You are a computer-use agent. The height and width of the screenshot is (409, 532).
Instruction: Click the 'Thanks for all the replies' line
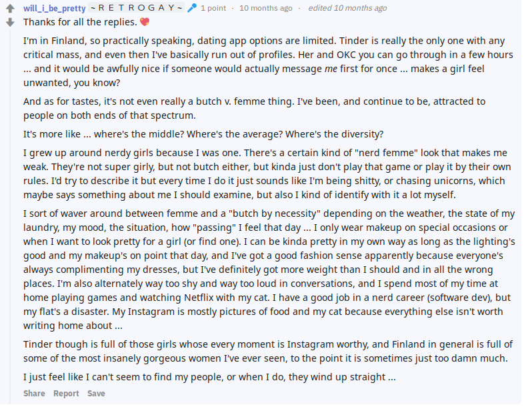point(80,22)
